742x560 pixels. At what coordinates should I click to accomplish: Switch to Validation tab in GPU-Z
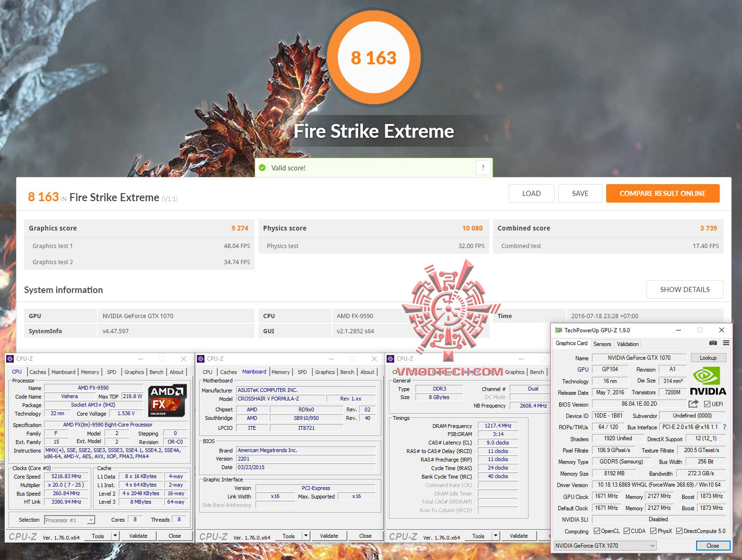pos(628,344)
